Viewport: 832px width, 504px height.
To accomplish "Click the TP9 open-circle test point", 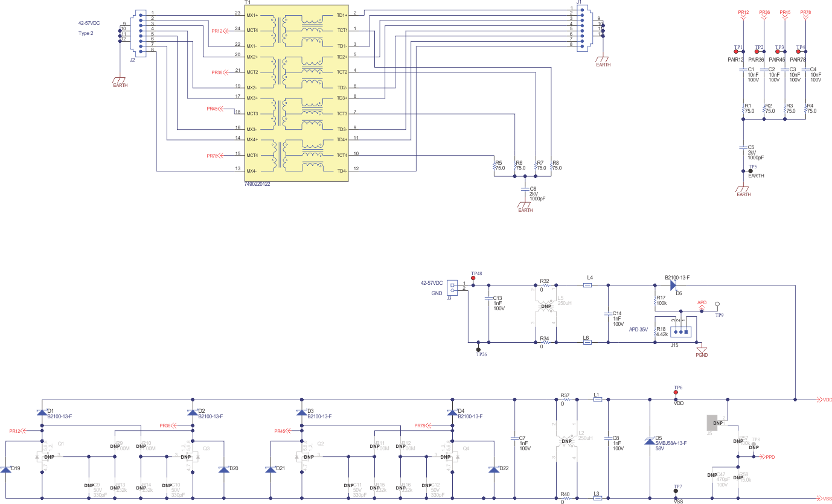I will click(718, 305).
